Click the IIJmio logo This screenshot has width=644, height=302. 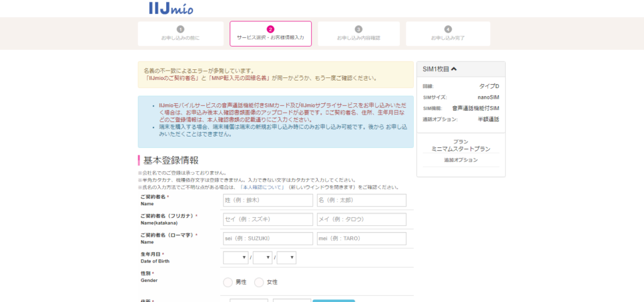pos(171,8)
